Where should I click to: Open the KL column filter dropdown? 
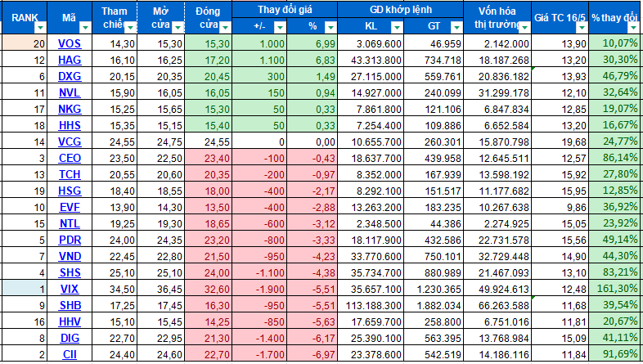(397, 28)
